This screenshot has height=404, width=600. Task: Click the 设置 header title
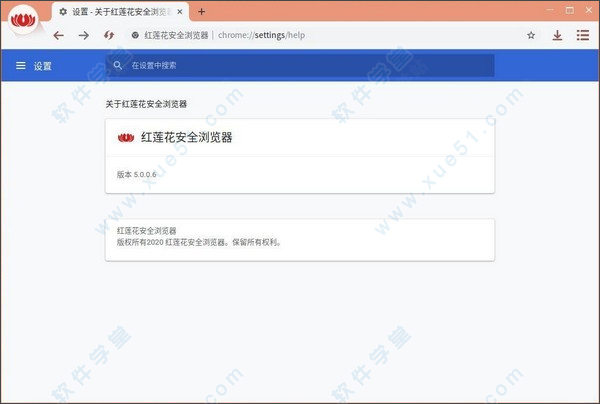pos(42,66)
